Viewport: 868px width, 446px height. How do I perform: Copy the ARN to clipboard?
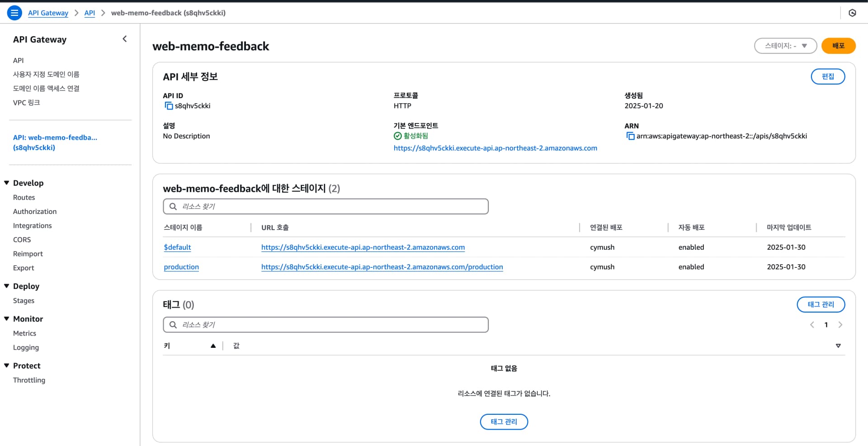(630, 136)
